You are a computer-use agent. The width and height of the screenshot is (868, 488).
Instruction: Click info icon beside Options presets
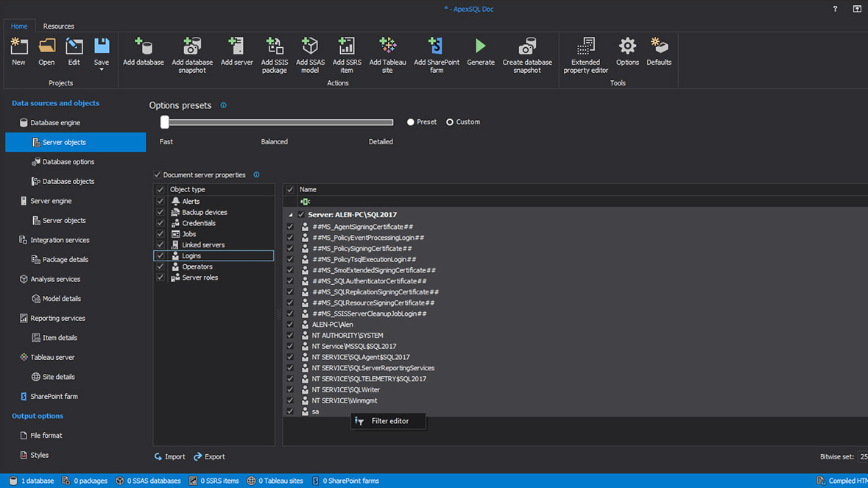(224, 105)
